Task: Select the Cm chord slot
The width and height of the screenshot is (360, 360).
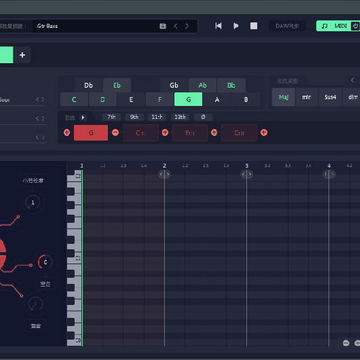Action: point(141,133)
